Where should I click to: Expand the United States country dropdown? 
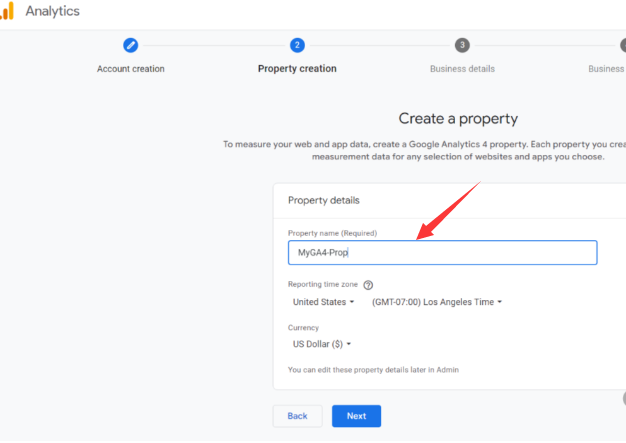pos(323,302)
